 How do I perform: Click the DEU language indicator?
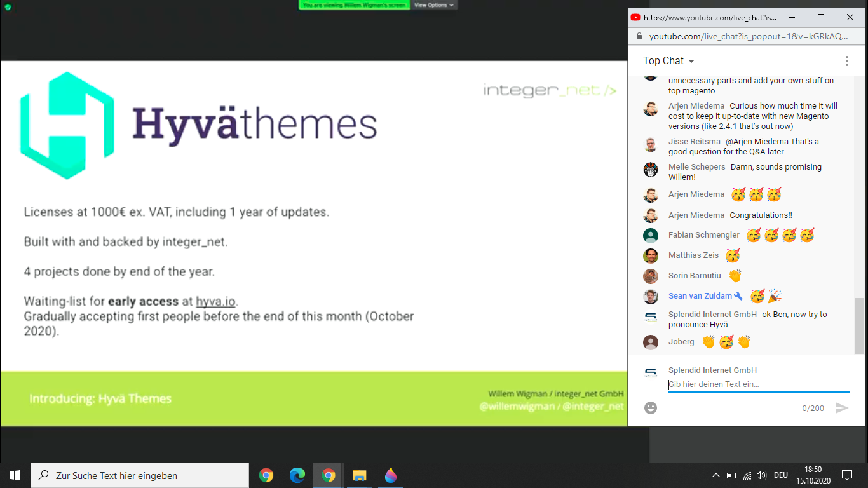781,475
